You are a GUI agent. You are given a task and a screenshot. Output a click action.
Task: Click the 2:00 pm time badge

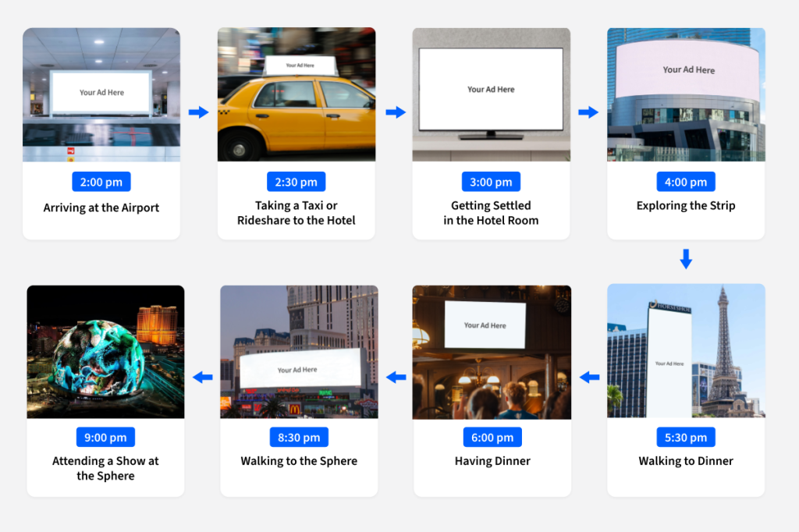click(x=101, y=183)
